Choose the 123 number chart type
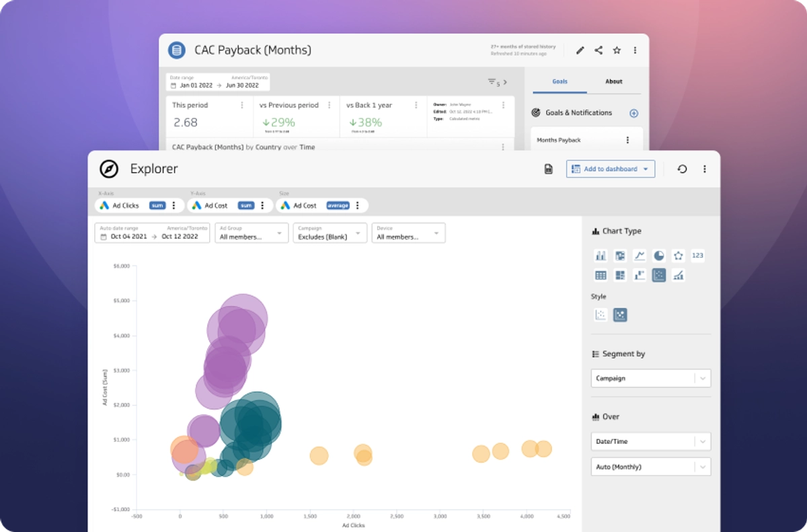Screen dimensions: 807x532 pyautogui.click(x=697, y=256)
